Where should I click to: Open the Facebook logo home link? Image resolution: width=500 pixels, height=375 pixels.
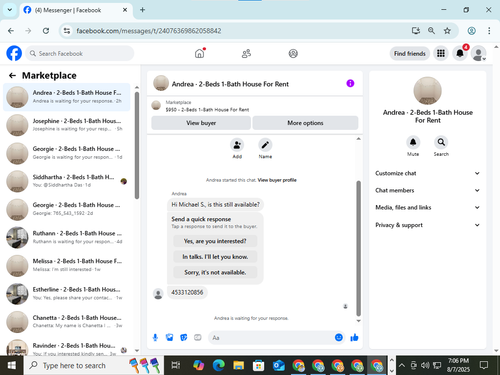14,53
